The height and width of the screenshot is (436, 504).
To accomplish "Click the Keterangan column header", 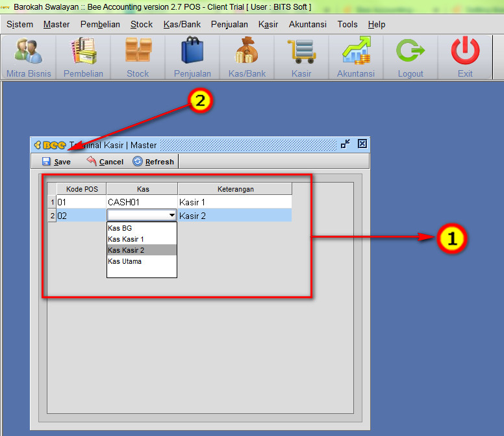I will point(235,189).
